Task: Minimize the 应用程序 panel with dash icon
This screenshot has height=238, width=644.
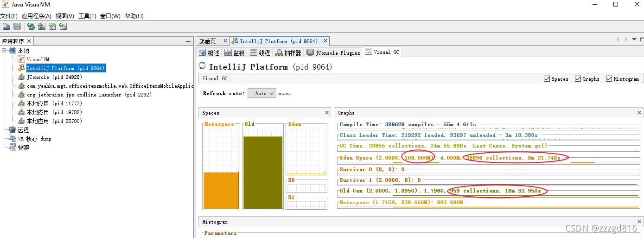Action: pos(188,41)
